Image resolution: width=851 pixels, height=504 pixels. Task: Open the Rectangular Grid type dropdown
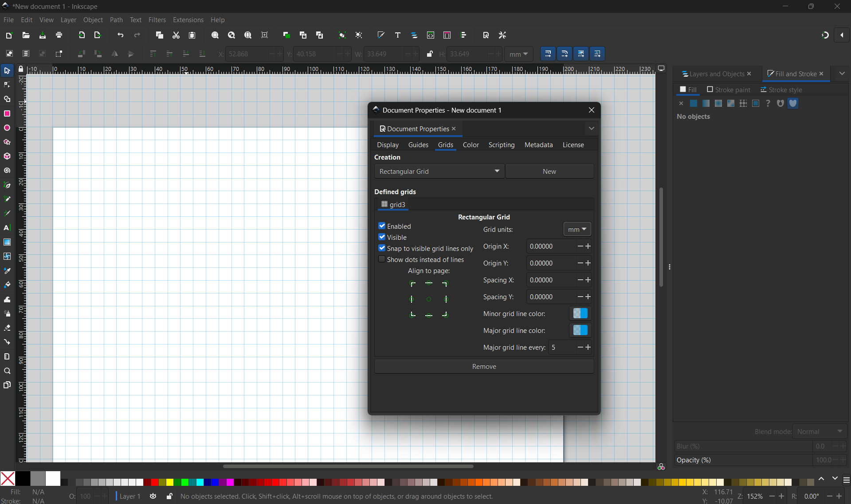pos(439,171)
